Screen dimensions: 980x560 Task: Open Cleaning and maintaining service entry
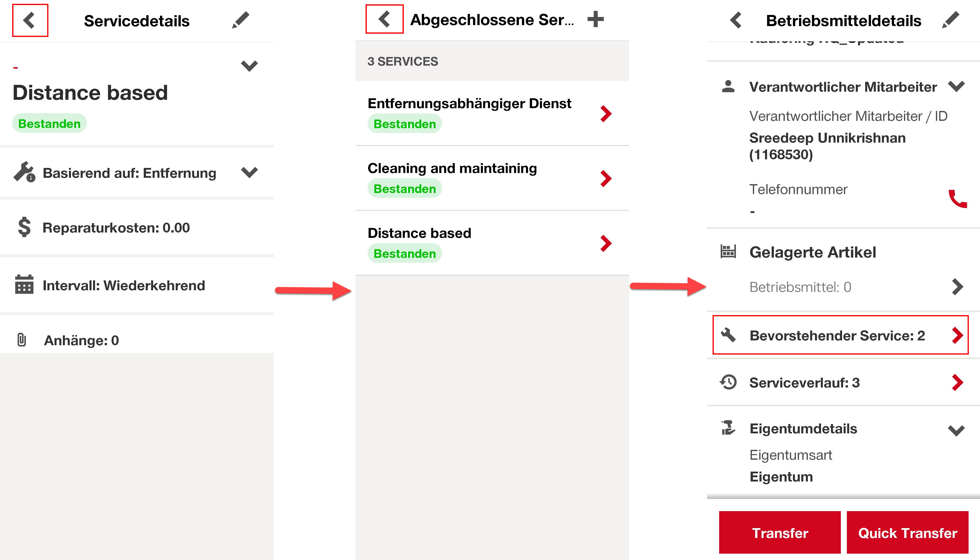click(492, 178)
